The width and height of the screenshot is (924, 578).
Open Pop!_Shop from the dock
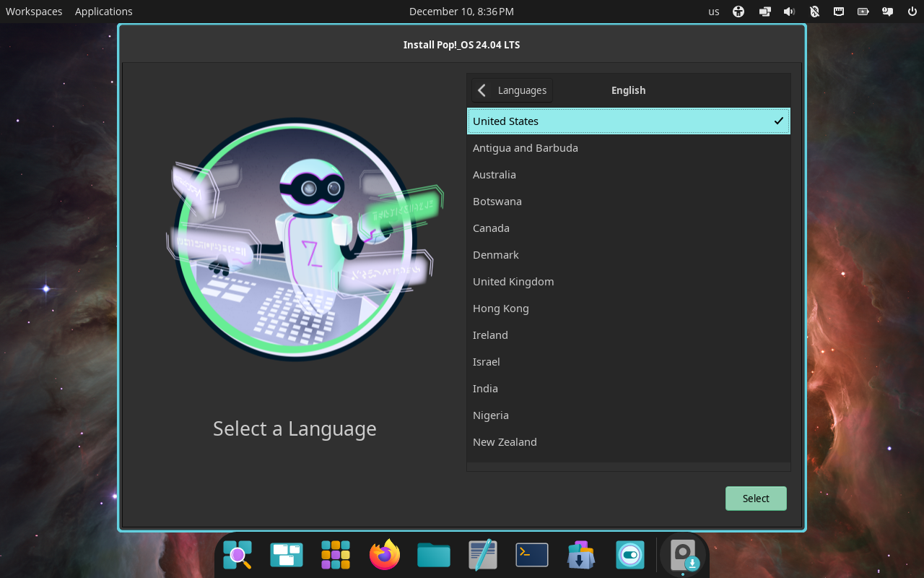(x=581, y=555)
